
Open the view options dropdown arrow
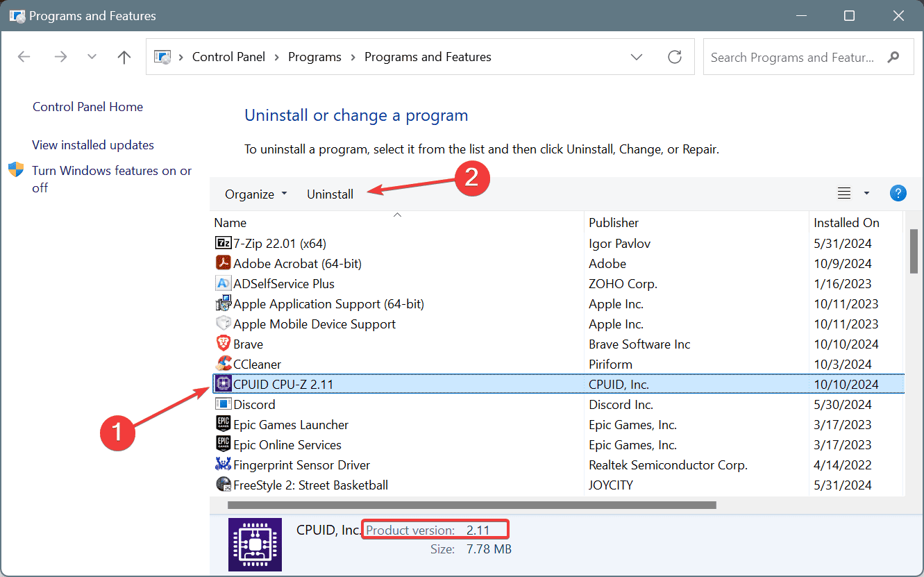coord(866,194)
